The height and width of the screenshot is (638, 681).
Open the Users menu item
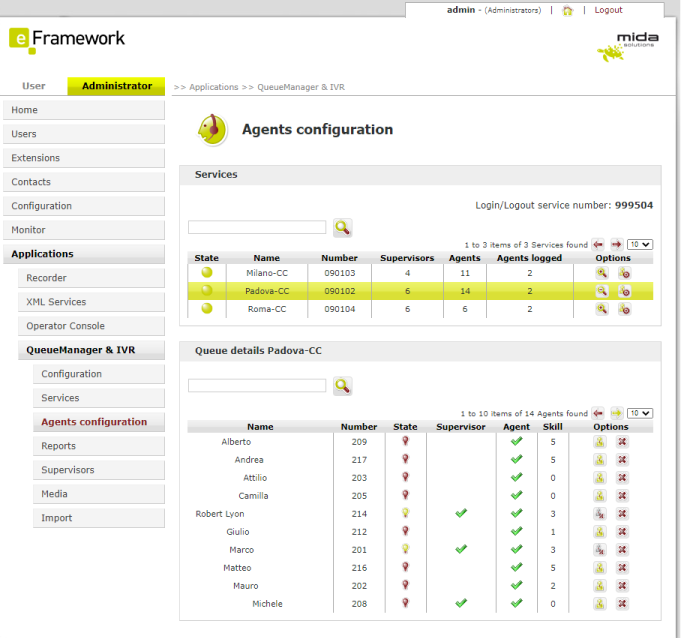(84, 134)
